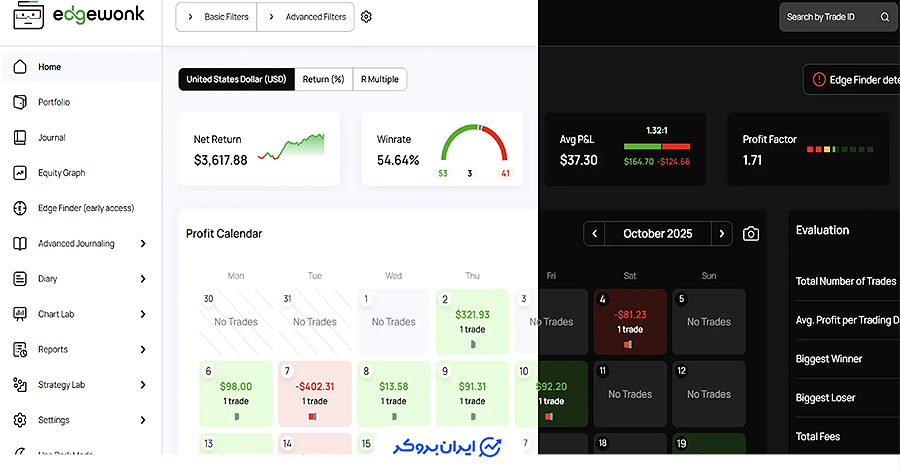Click the Advanced Journaling book icon
The image size is (900, 471).
coord(20,243)
